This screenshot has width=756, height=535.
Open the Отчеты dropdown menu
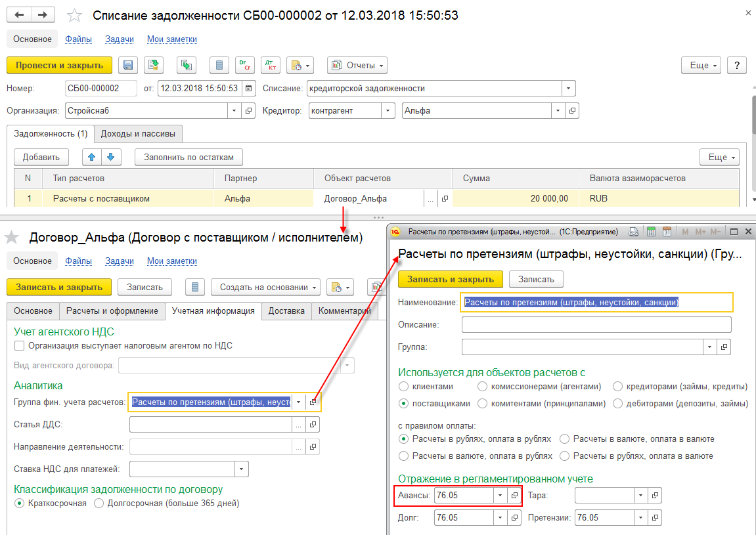[x=358, y=65]
